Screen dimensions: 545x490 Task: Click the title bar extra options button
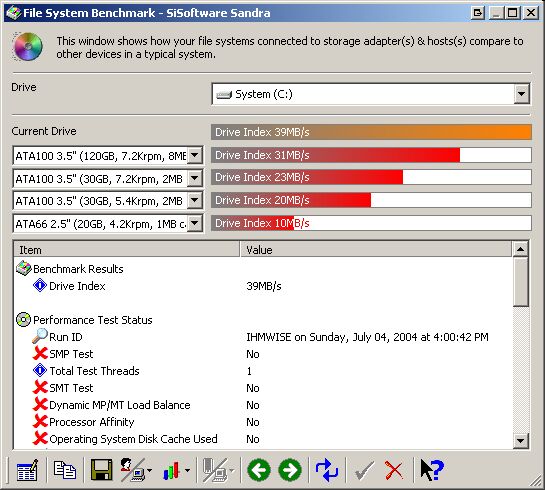tap(478, 13)
